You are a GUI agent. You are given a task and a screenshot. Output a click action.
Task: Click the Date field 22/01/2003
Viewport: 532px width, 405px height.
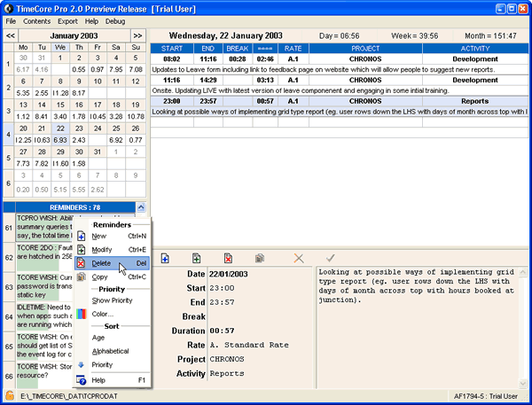pos(260,274)
